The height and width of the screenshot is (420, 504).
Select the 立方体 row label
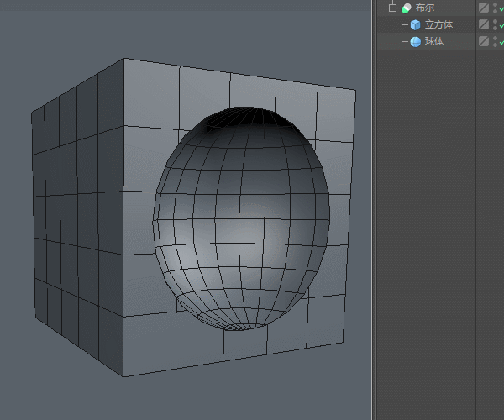tap(438, 24)
